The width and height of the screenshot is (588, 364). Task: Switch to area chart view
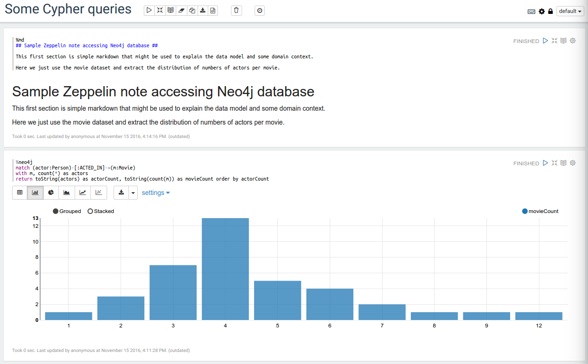(x=67, y=193)
